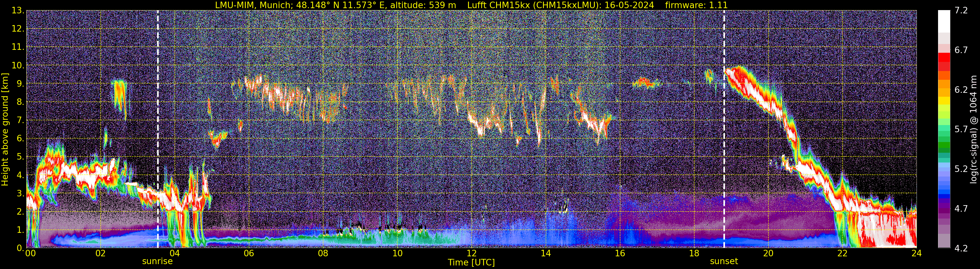Click the colorbar value "5.2"
The width and height of the screenshot is (980, 269).
961,169
